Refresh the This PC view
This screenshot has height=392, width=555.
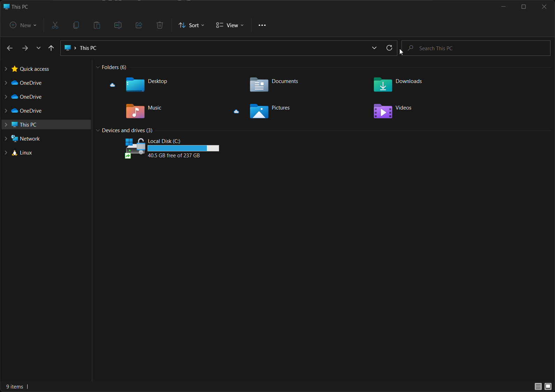[389, 48]
